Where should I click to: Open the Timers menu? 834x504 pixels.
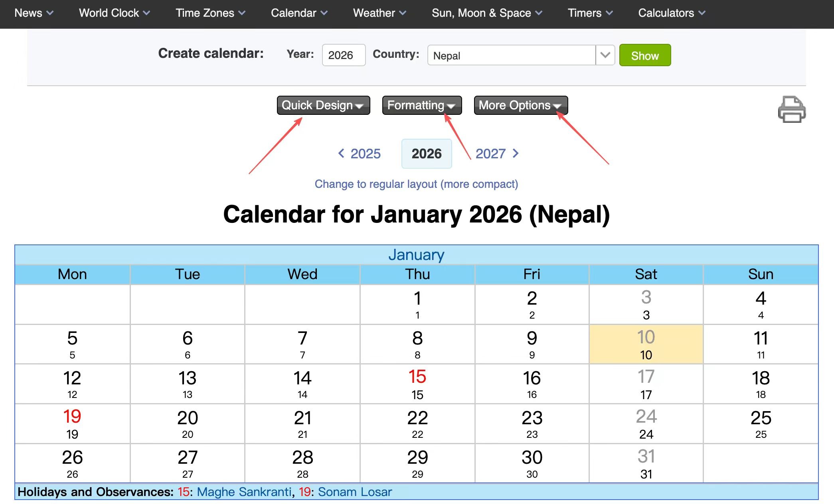pyautogui.click(x=589, y=13)
